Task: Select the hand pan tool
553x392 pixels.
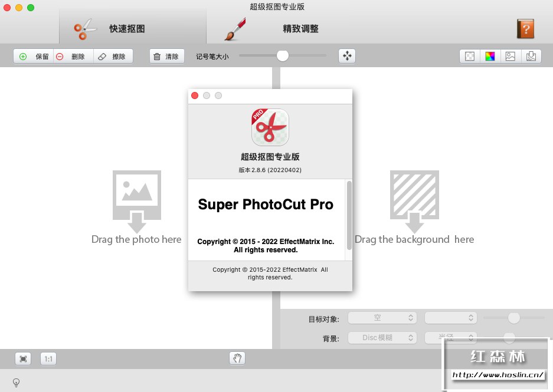Action: tap(237, 358)
